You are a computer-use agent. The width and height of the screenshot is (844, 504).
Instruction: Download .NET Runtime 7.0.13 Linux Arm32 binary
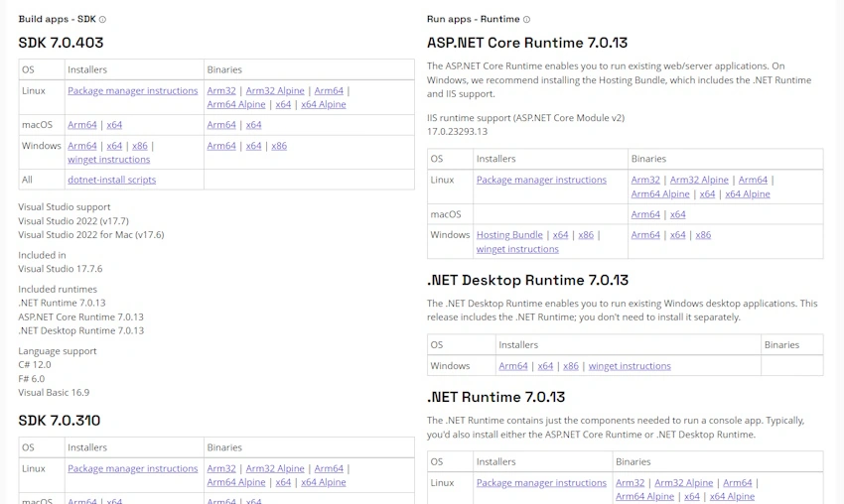pyautogui.click(x=630, y=483)
